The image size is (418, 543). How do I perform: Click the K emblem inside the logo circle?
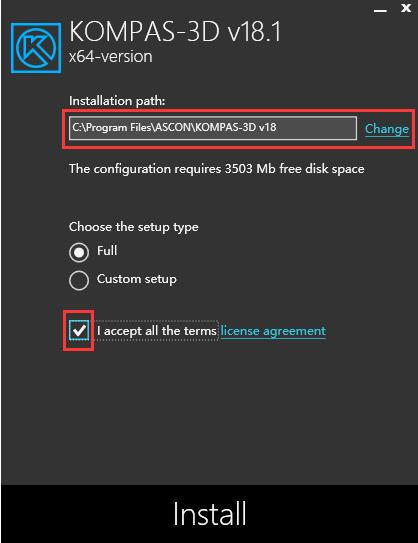click(x=35, y=48)
